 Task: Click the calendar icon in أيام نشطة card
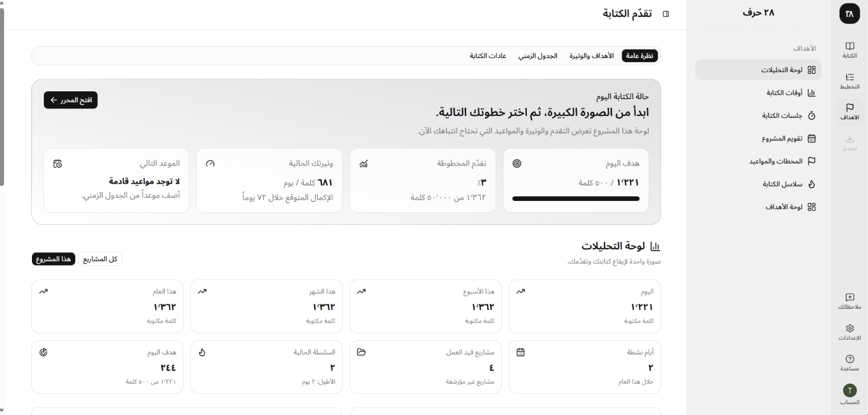520,352
